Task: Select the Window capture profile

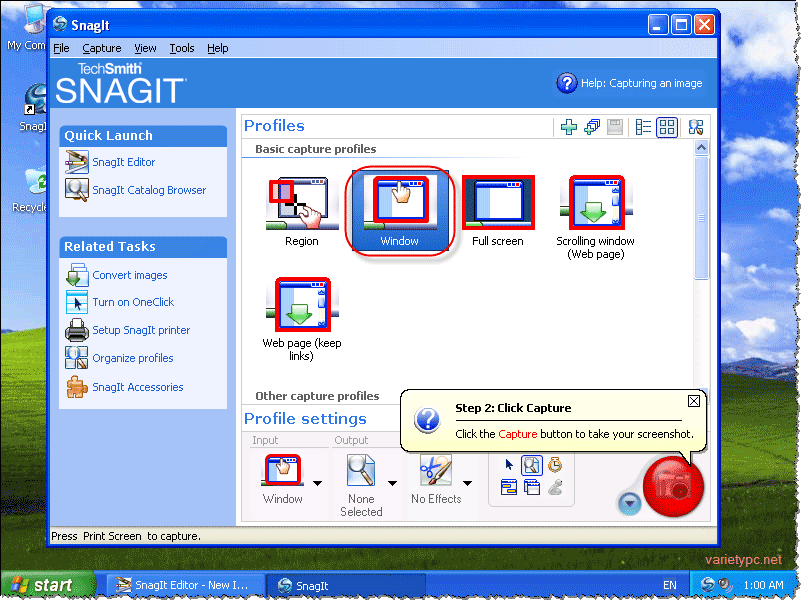Action: click(x=399, y=210)
